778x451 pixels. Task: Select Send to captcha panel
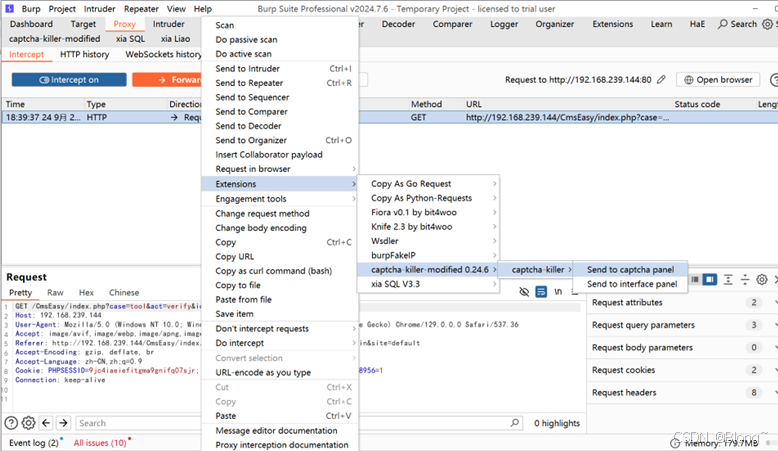tap(630, 269)
